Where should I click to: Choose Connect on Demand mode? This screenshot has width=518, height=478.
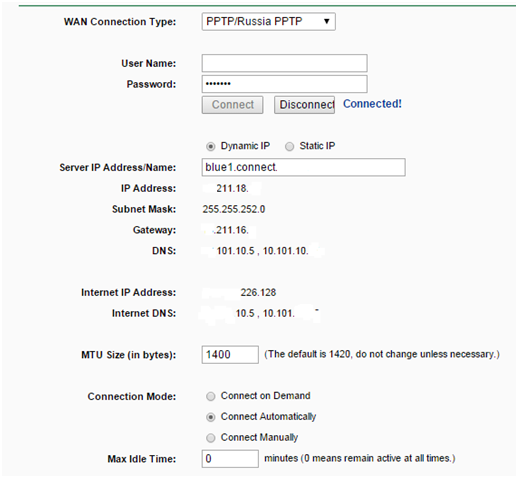(211, 396)
